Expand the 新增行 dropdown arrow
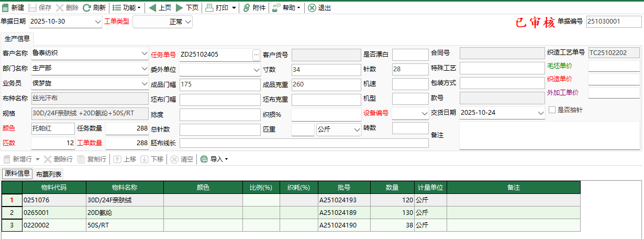 pos(38,159)
